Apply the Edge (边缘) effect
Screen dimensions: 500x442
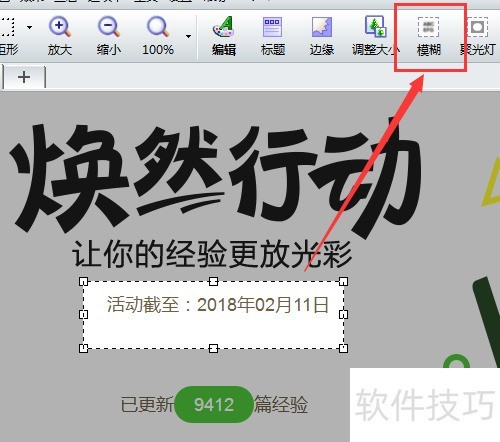point(322,36)
